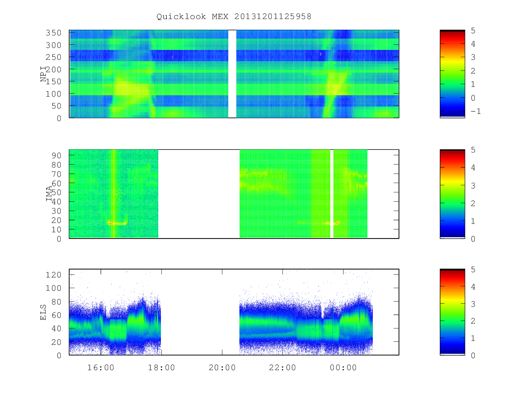
Task: Select the 20:00 time tick label
Action: (222, 368)
